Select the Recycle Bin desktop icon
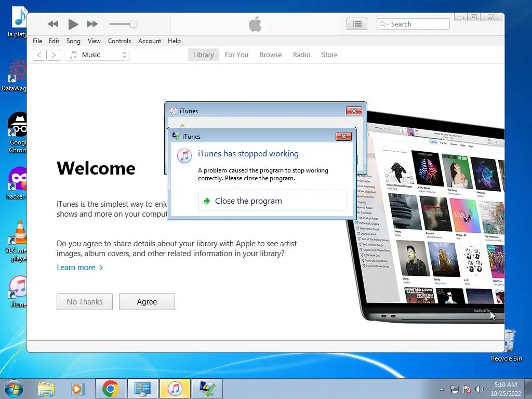The image size is (532, 399). pos(508,345)
